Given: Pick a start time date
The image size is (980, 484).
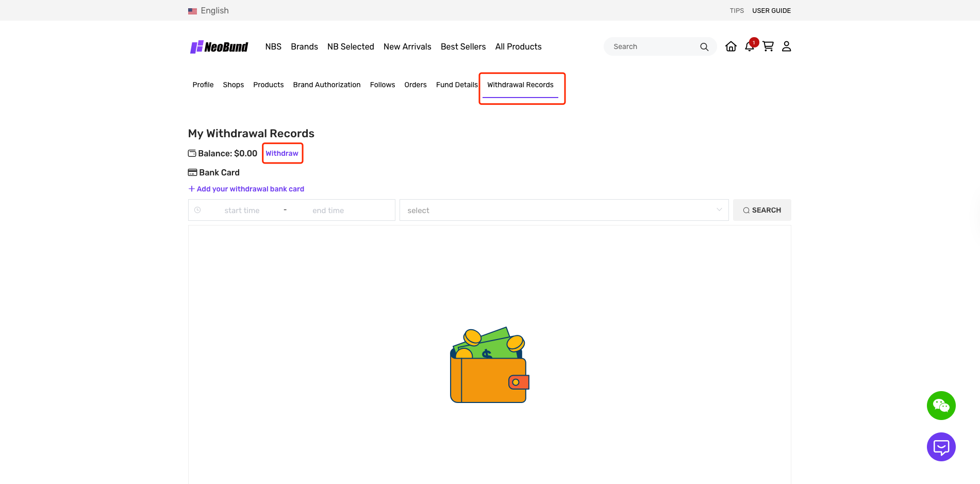Looking at the screenshot, I should [242, 211].
